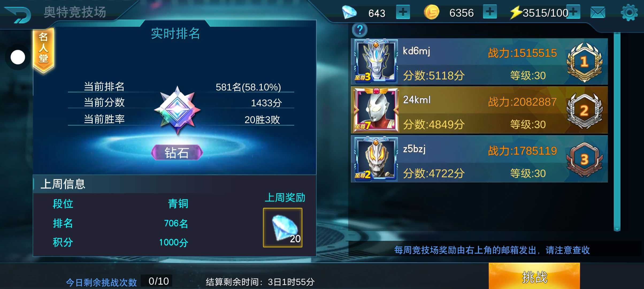Select player kd6mj's avatar
Image resolution: width=644 pixels, height=289 pixels.
pyautogui.click(x=376, y=61)
